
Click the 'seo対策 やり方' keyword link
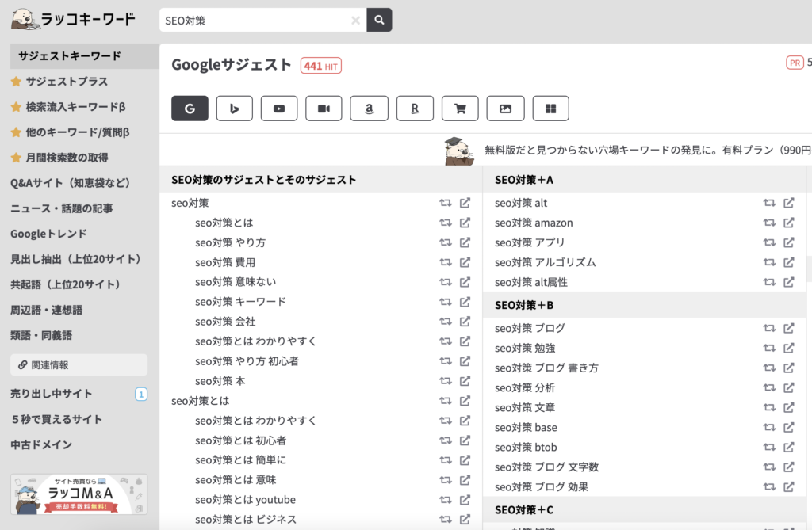pos(230,242)
